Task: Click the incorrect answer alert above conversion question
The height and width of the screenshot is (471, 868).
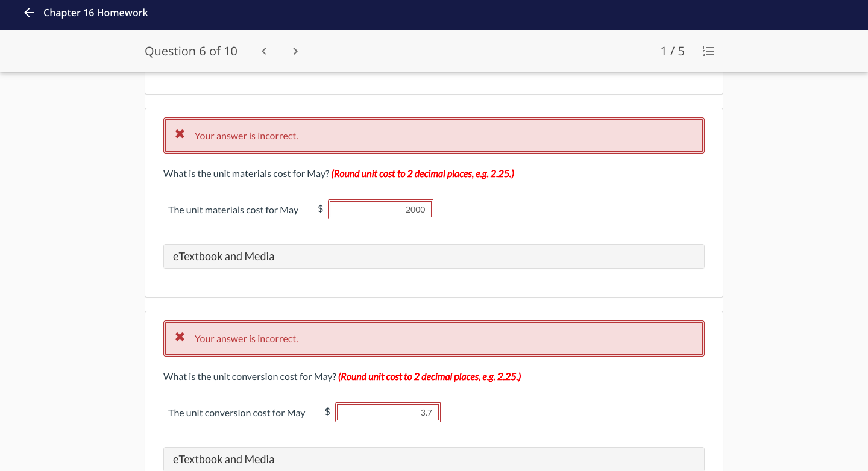Action: 434,338
